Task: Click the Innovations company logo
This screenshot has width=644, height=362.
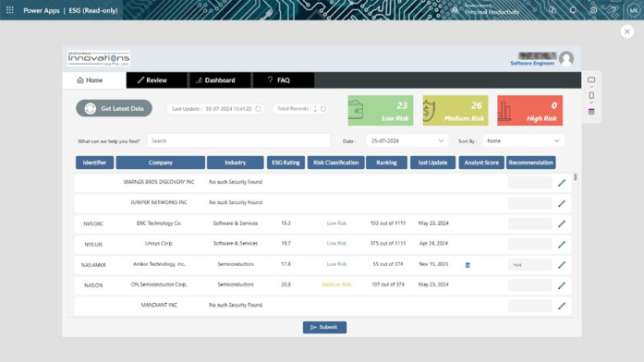Action: coord(99,59)
